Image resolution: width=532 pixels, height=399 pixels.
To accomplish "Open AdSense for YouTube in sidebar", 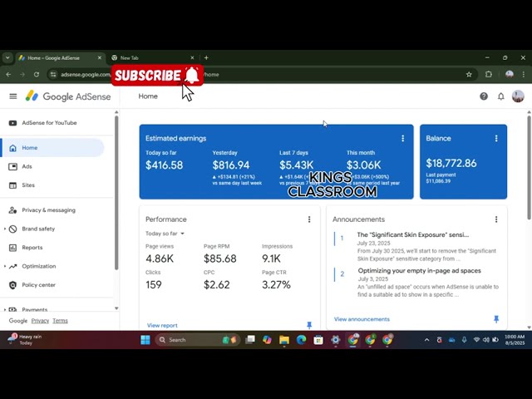I will pos(49,123).
